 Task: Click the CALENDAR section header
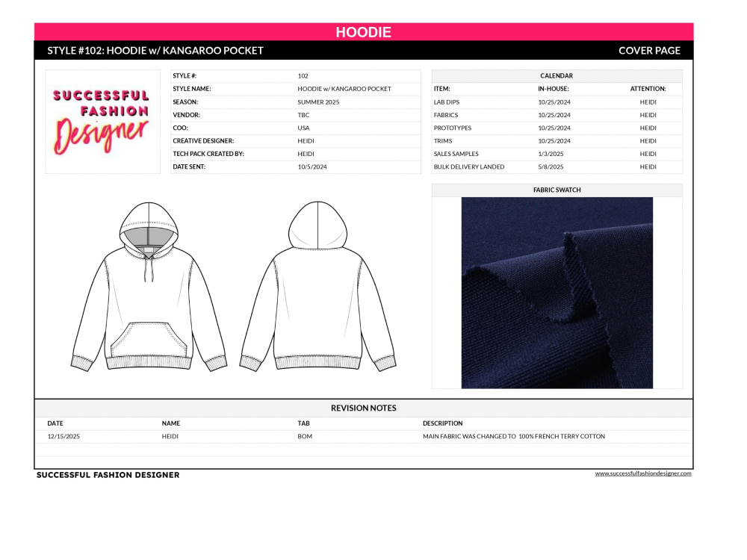point(557,75)
